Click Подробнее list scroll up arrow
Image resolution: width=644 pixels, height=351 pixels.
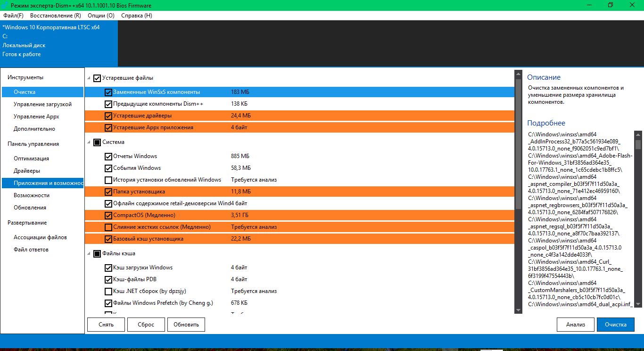pos(638,134)
